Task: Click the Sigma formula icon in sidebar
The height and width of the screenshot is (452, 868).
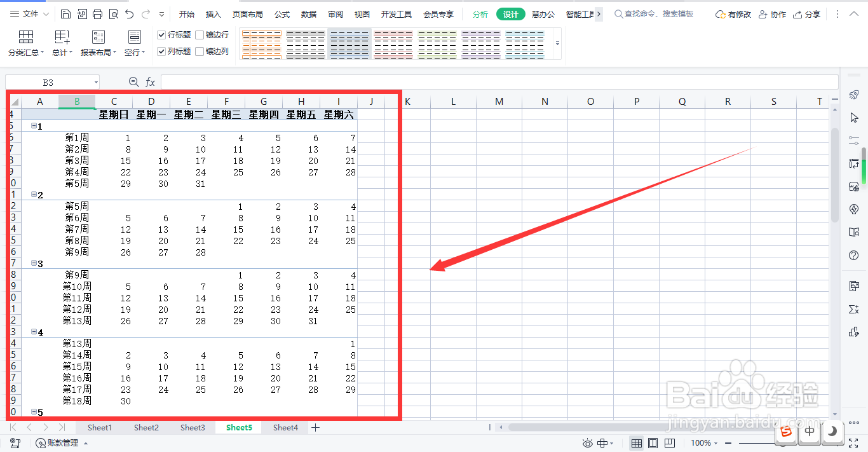Action: pyautogui.click(x=854, y=309)
